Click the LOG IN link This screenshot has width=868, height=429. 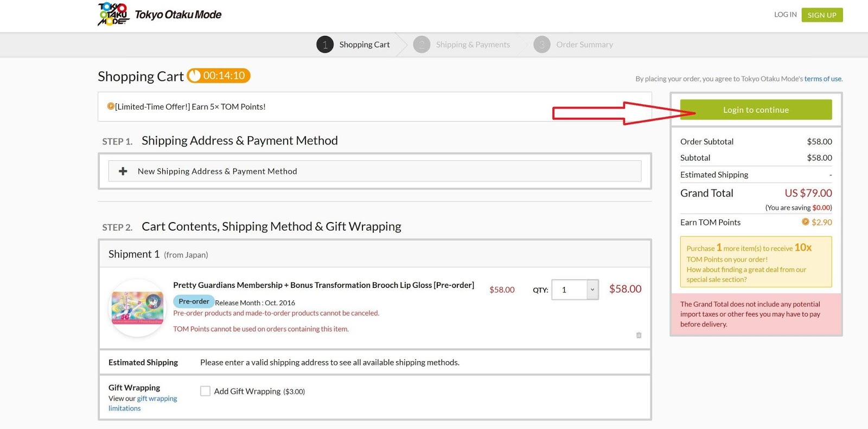[x=785, y=15]
